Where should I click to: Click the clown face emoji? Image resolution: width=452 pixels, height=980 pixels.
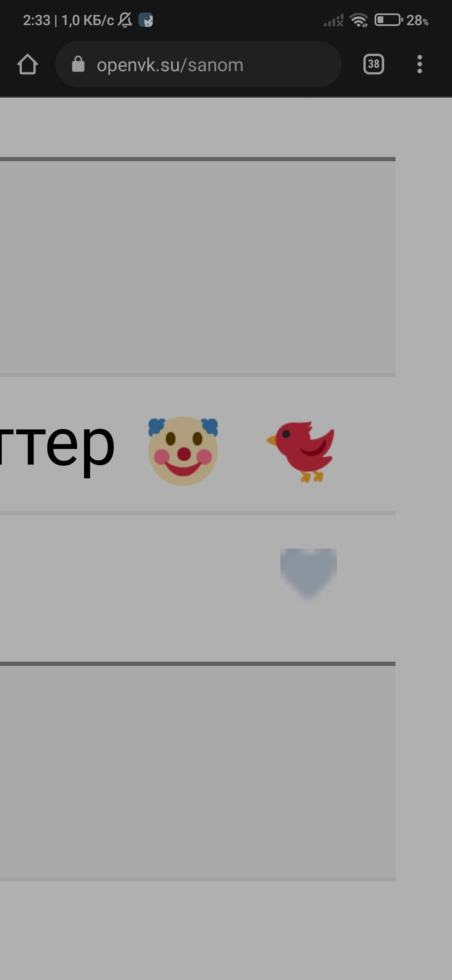183,451
